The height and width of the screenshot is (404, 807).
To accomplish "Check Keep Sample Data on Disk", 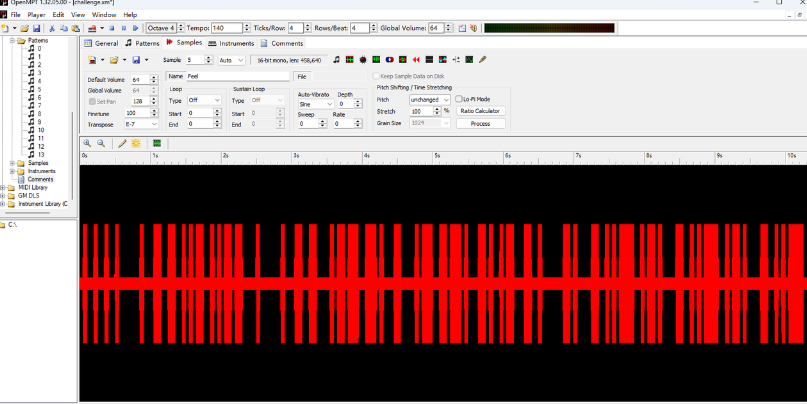I will point(376,76).
